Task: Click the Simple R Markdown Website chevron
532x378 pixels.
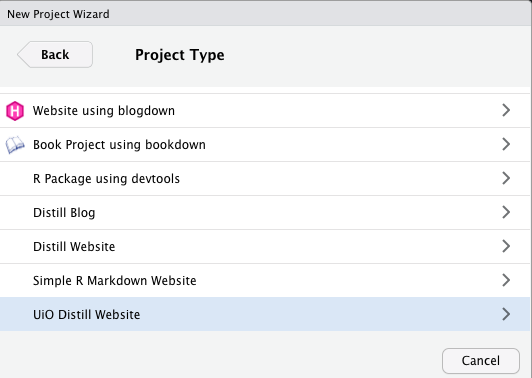Action: (x=506, y=280)
